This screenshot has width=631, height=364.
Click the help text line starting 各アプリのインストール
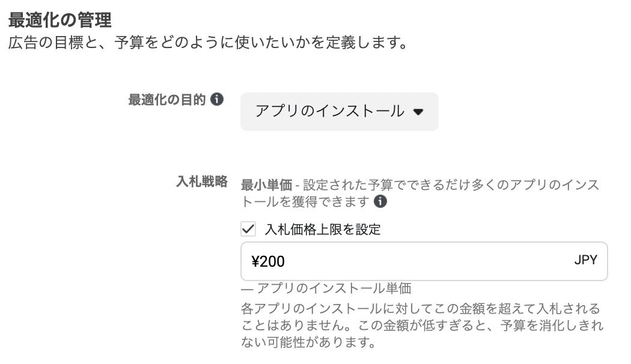point(421,309)
